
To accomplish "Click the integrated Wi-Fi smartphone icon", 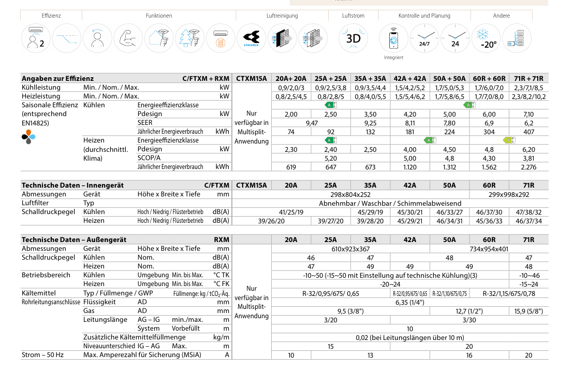I will pyautogui.click(x=393, y=38).
